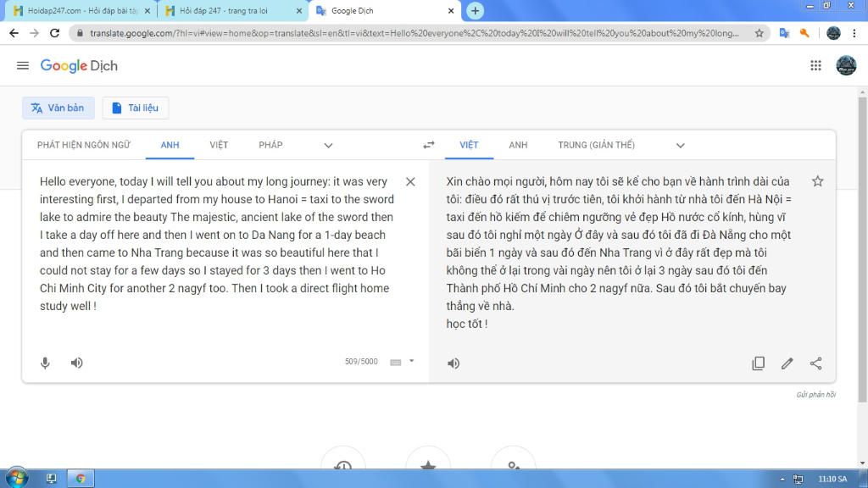Click the Gửi phản hồi feedback link

click(816, 395)
